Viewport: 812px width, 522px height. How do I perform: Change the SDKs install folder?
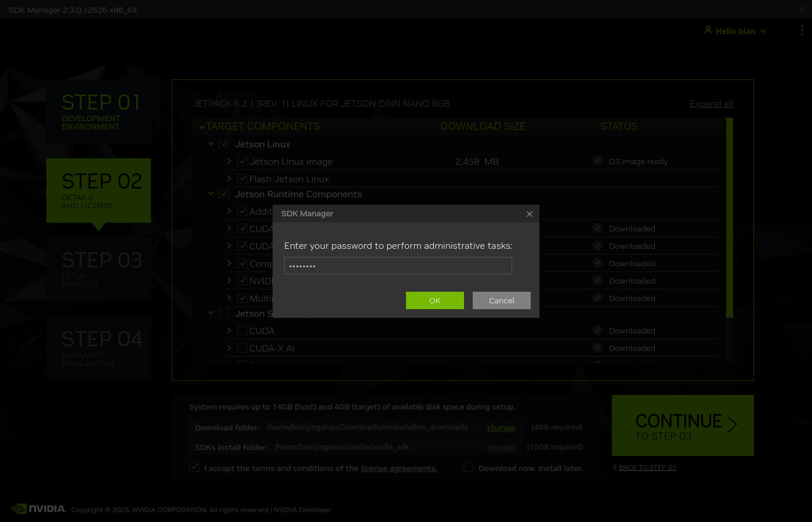(x=501, y=447)
